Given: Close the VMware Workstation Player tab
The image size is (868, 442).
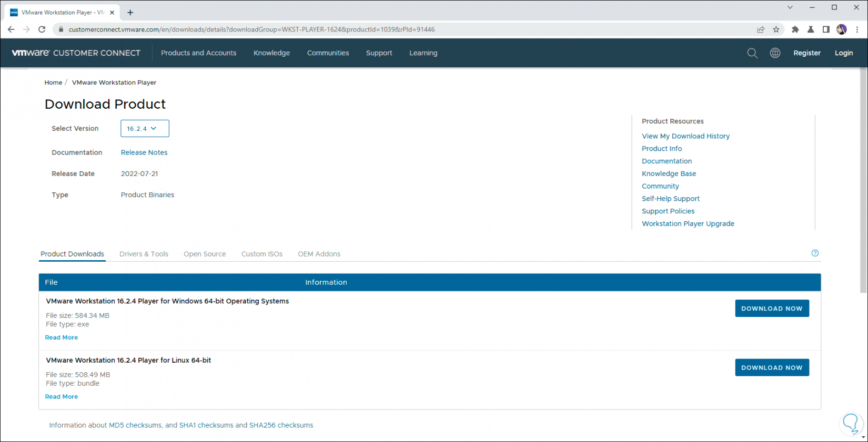Looking at the screenshot, I should click(x=112, y=13).
